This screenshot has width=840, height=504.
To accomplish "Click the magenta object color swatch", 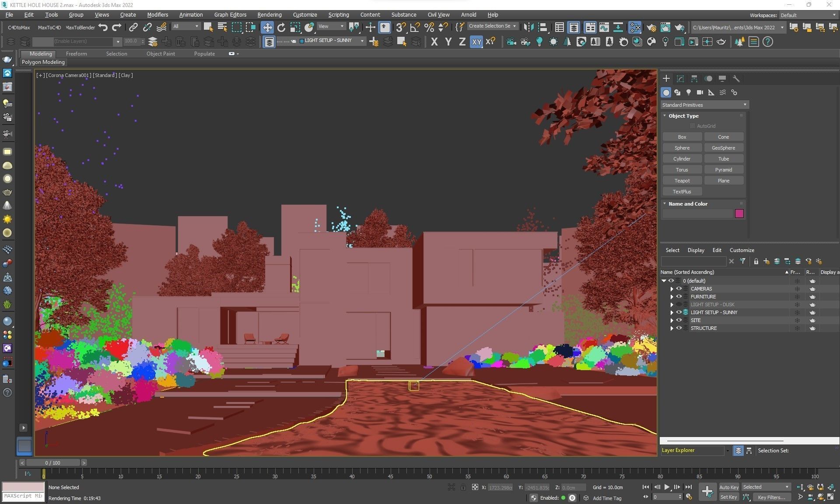I will coord(739,213).
